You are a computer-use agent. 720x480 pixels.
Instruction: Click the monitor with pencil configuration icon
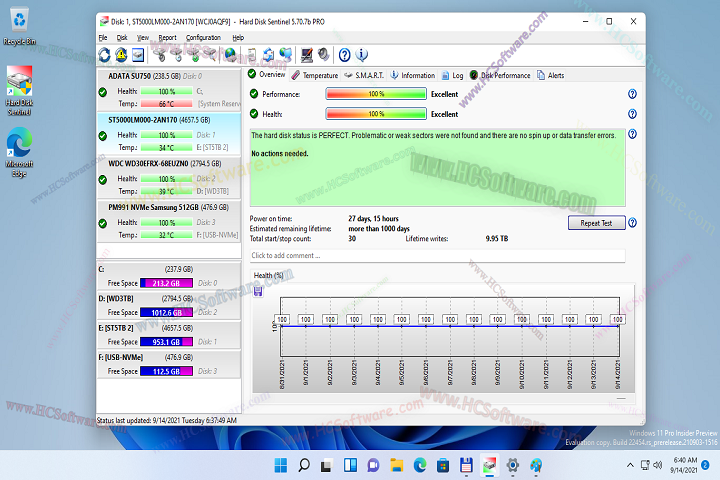click(306, 55)
